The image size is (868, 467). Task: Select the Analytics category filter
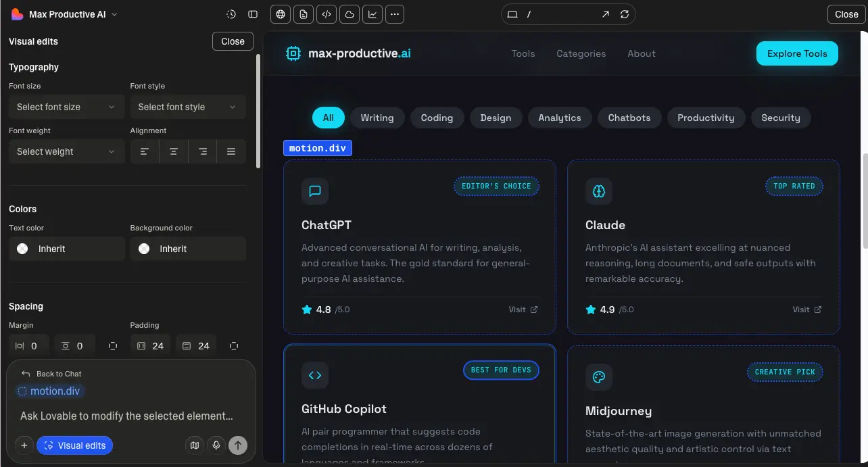560,118
